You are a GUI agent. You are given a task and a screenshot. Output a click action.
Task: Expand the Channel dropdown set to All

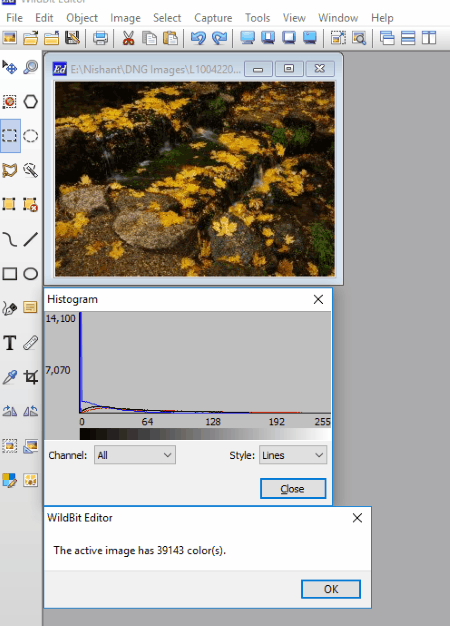[x=135, y=455]
